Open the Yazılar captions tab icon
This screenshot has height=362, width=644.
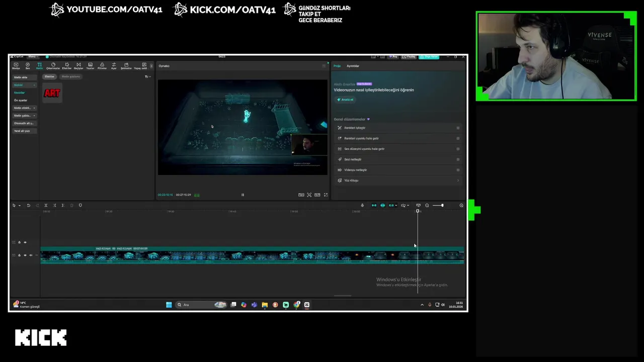91,66
